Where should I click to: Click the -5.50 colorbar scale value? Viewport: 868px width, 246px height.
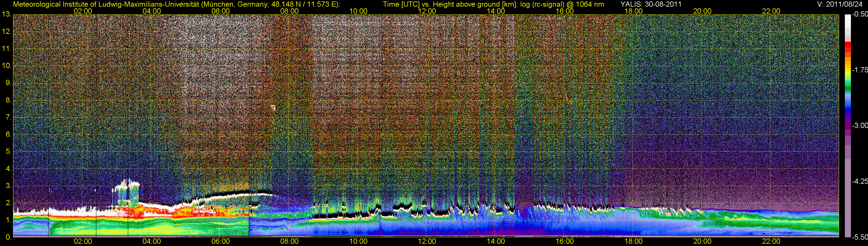click(x=860, y=237)
